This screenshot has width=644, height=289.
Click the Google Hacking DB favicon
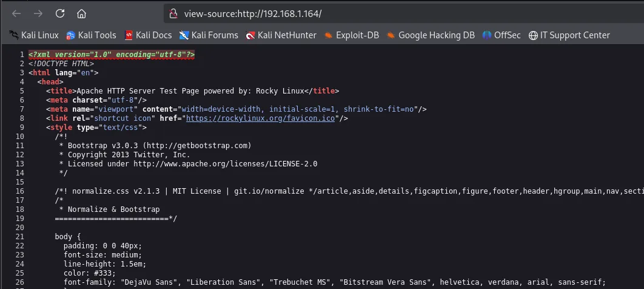coord(391,35)
